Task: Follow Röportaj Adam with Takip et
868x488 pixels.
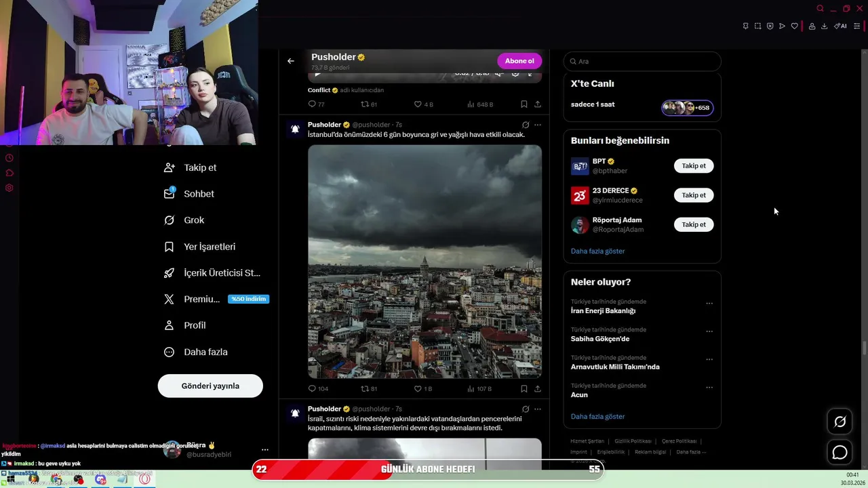Action: 694,224
